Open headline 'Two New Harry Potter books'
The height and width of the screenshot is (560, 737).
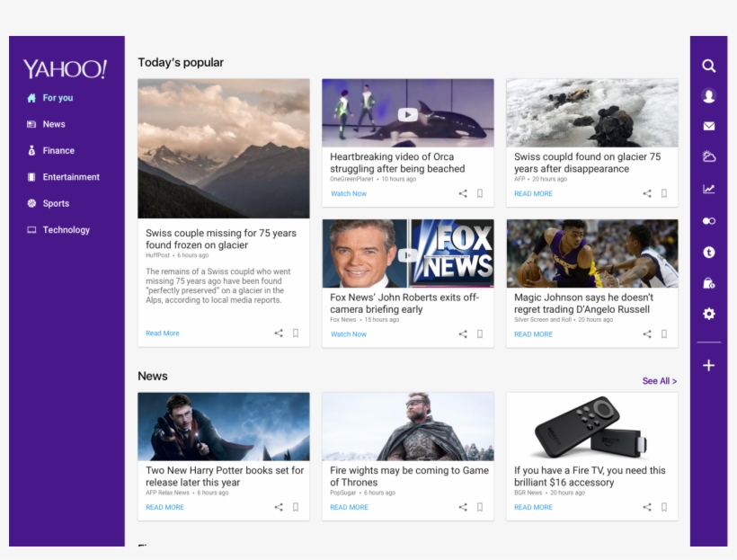click(225, 476)
